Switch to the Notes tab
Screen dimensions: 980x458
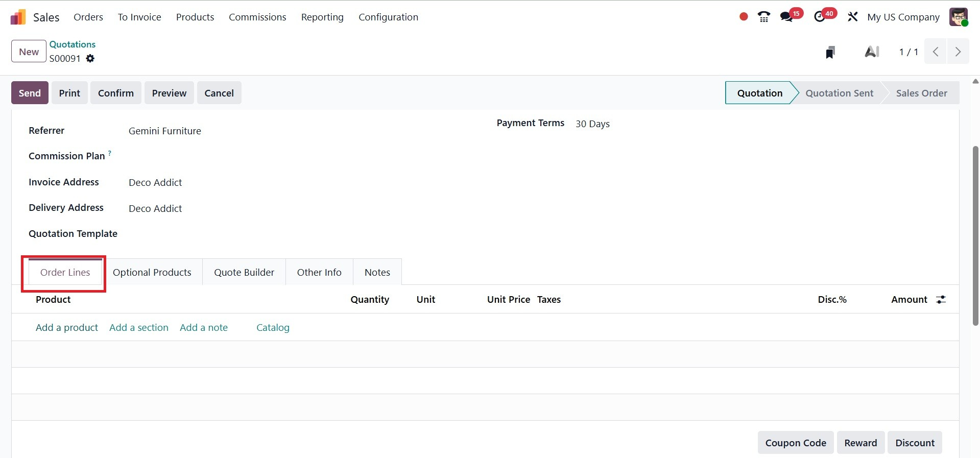click(377, 272)
